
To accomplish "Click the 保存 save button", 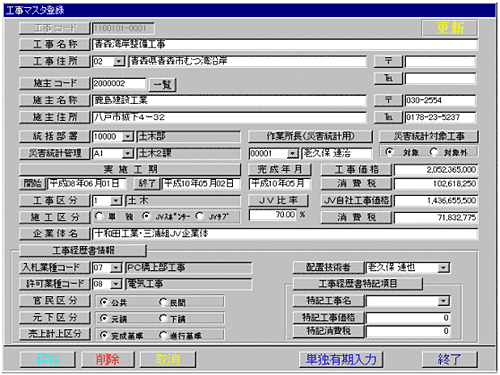I will 48,359.
